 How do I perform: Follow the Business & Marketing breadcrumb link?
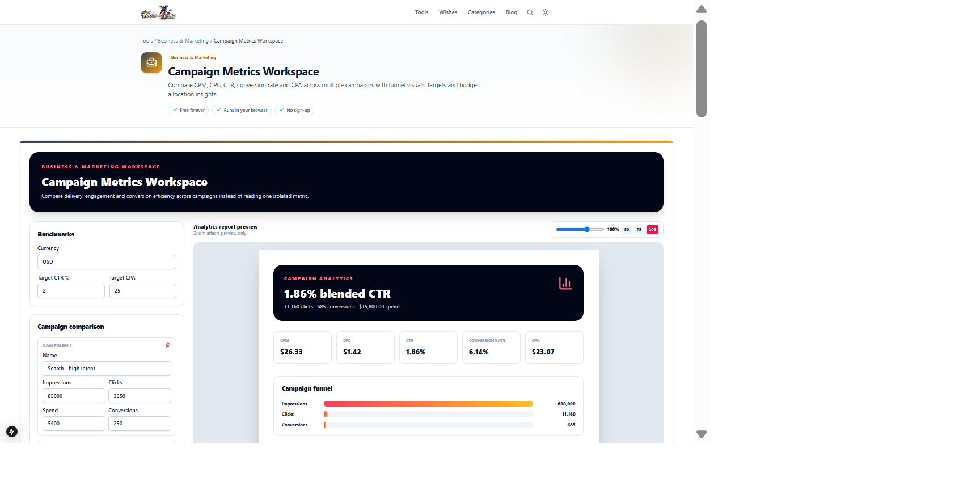(x=183, y=41)
